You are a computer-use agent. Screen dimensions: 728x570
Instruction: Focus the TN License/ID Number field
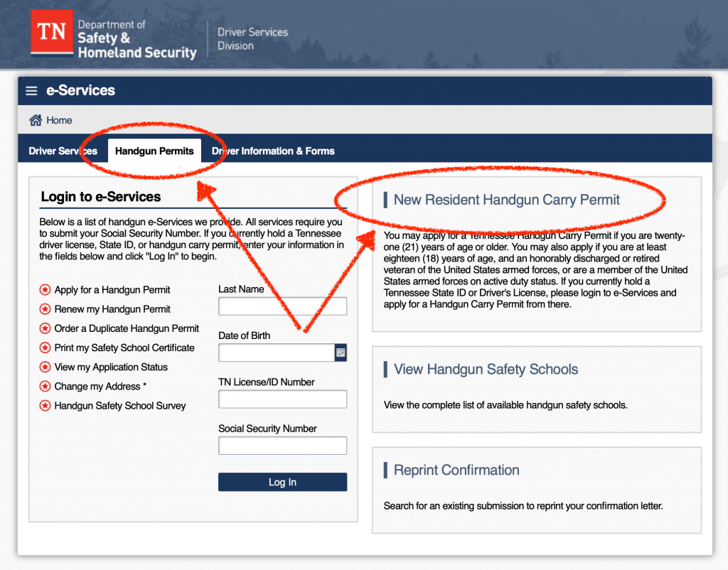click(x=282, y=399)
